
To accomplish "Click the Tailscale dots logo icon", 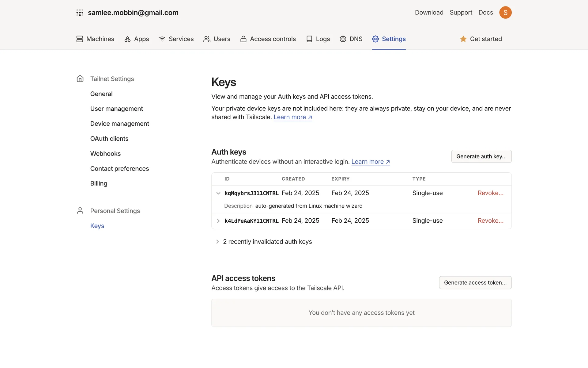I will click(x=80, y=13).
